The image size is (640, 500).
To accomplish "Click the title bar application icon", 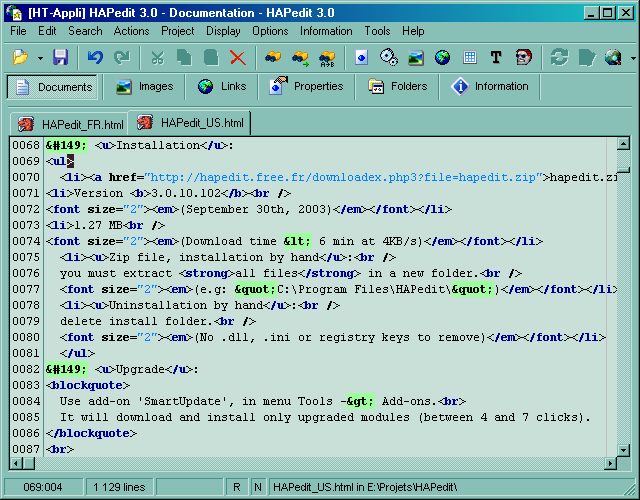I will coord(14,13).
